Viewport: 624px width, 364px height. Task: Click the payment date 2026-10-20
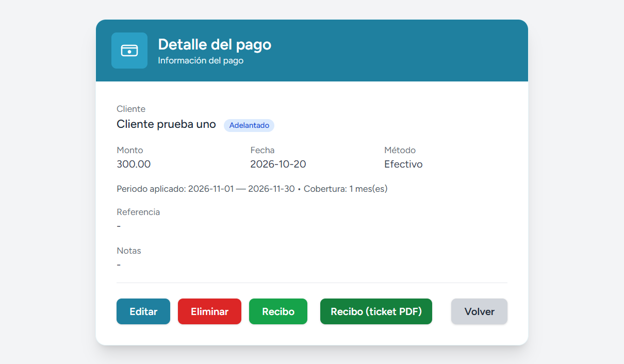(278, 164)
